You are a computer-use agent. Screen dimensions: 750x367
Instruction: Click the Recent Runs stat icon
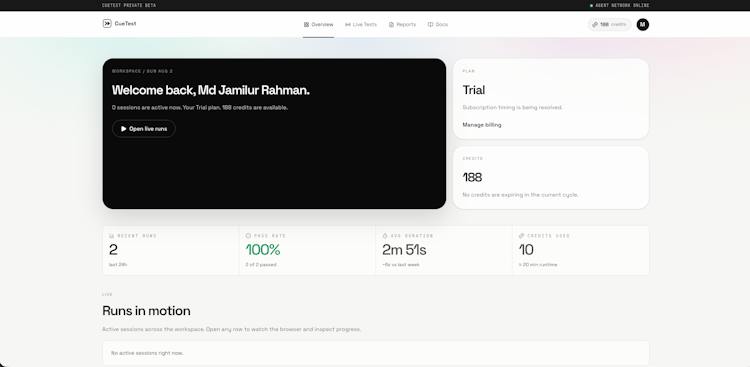(x=111, y=236)
